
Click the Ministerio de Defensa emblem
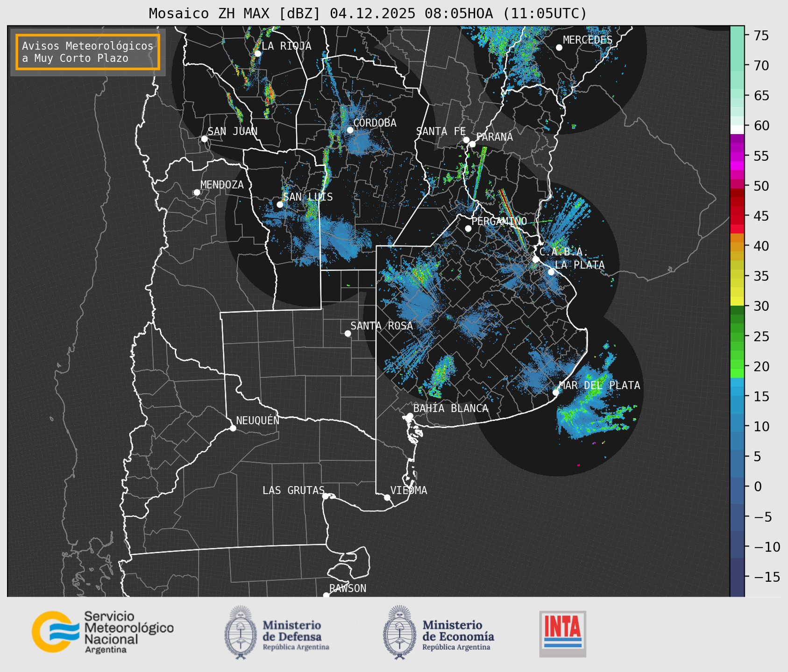[241, 633]
